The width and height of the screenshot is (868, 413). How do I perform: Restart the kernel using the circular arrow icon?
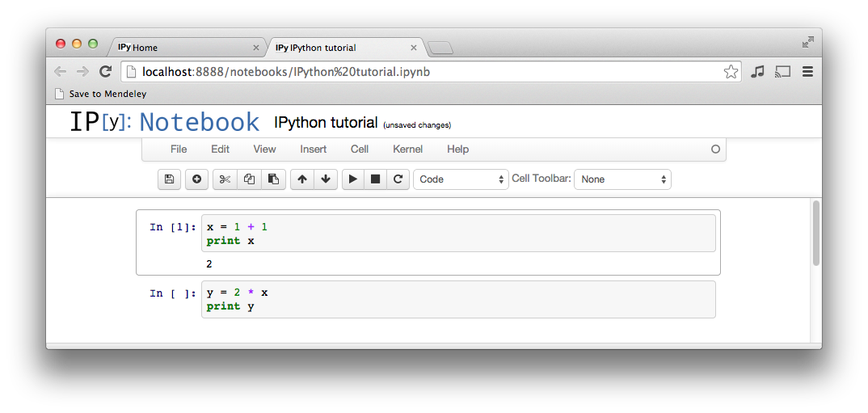[x=398, y=179]
